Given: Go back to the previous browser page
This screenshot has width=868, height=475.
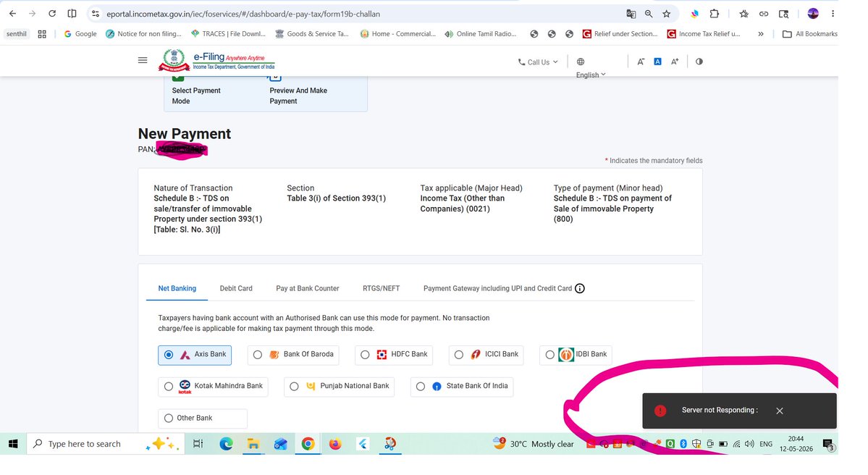Looking at the screenshot, I should point(13,14).
